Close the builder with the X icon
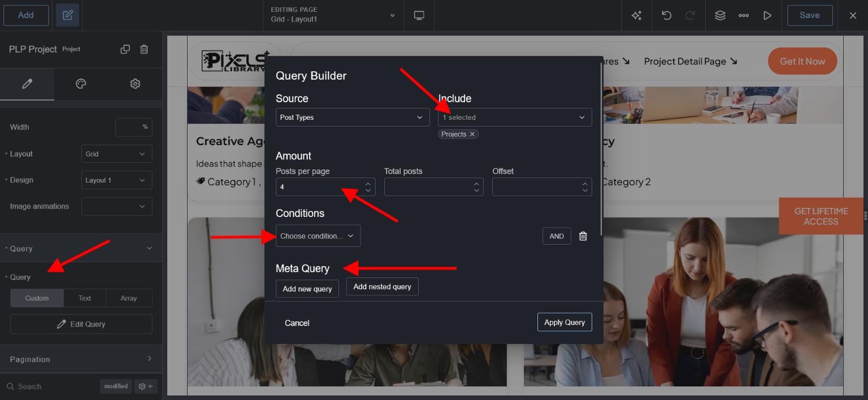868x400 pixels. pos(853,15)
